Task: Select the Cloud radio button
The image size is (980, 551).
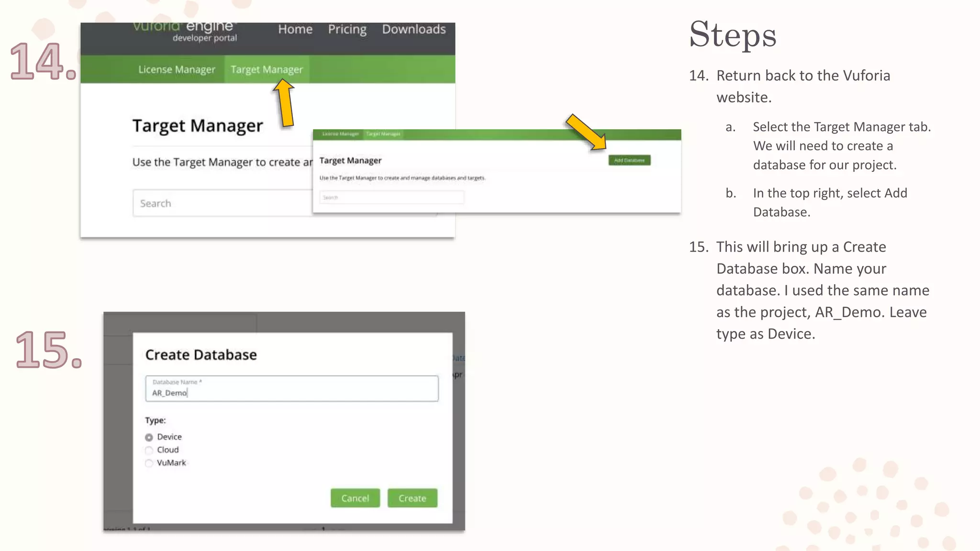Action: 149,450
